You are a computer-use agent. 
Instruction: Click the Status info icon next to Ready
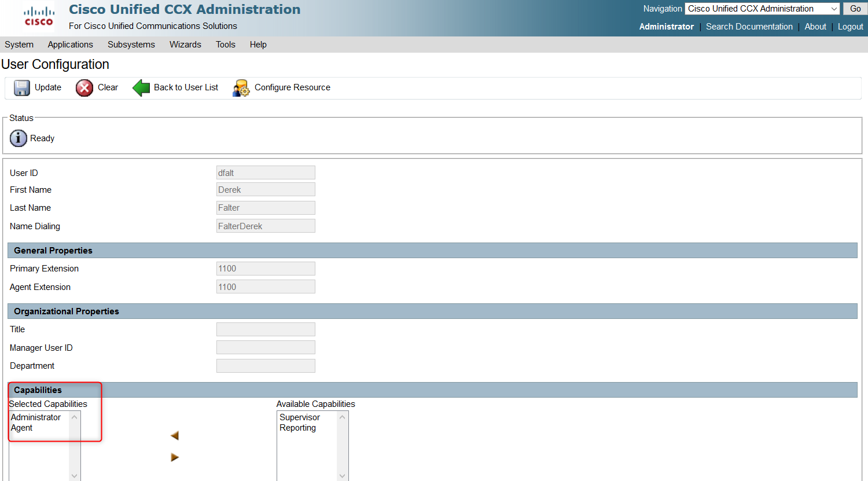point(18,138)
